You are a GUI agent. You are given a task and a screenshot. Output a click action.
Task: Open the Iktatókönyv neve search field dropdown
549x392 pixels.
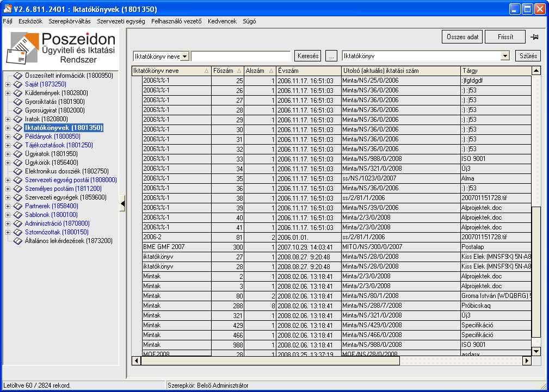tap(185, 56)
